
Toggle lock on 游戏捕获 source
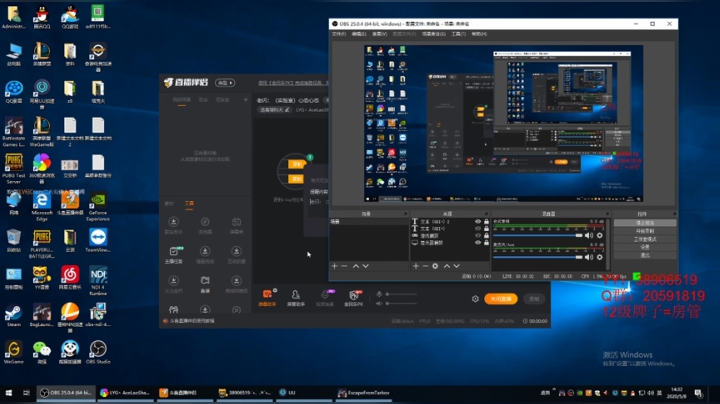click(x=486, y=236)
